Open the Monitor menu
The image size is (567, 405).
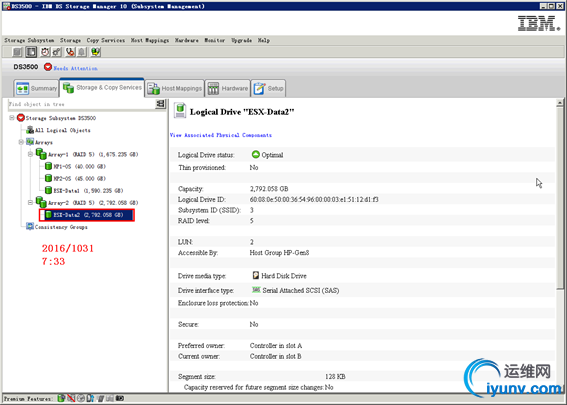(215, 40)
